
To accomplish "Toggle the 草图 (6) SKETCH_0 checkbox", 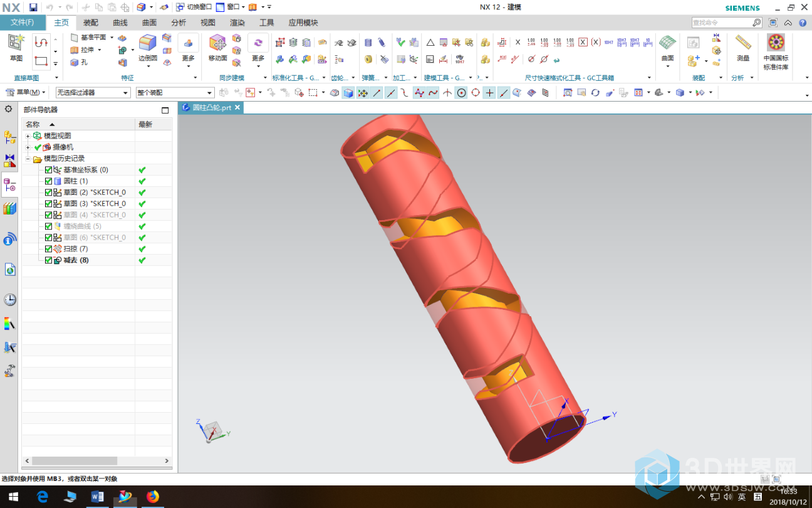I will pyautogui.click(x=49, y=238).
